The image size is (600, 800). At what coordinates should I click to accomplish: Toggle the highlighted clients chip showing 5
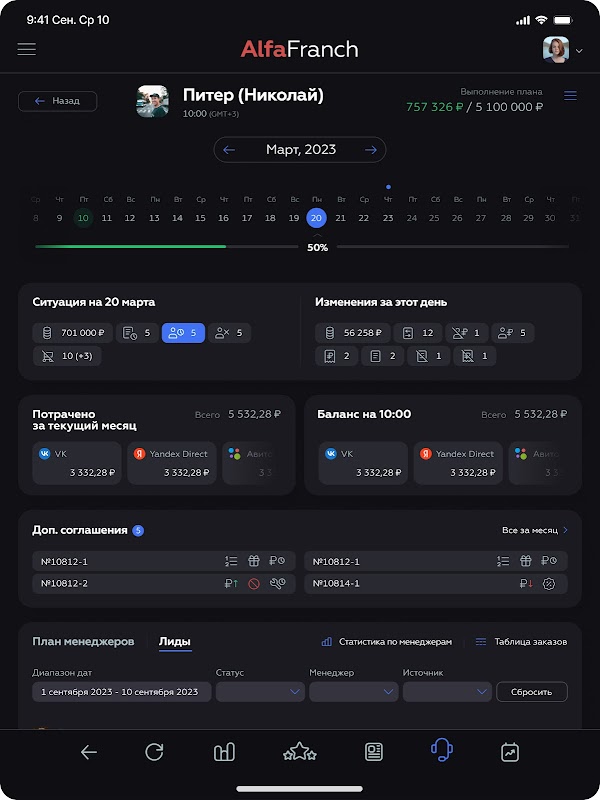(x=183, y=333)
